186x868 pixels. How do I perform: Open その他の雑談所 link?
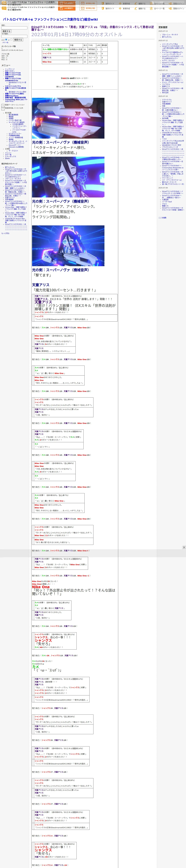tap(18, 124)
